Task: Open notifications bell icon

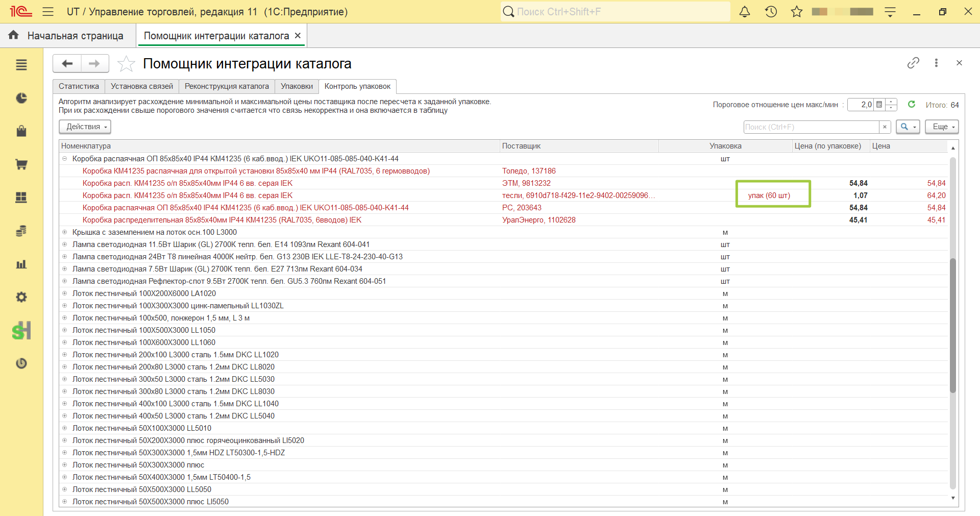Action: 745,12
